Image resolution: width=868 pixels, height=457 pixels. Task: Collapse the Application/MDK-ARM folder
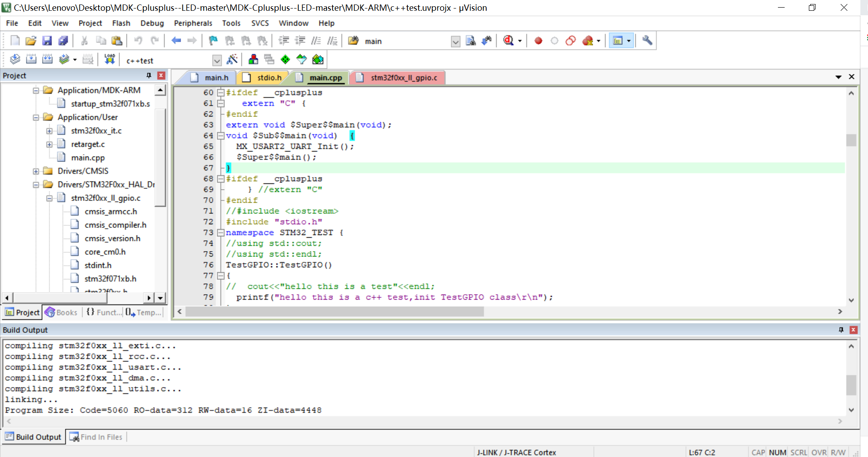pos(36,90)
